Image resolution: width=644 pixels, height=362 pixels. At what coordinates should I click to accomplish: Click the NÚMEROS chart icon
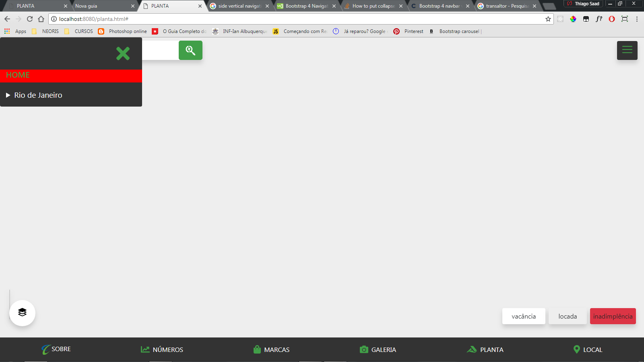(145, 349)
